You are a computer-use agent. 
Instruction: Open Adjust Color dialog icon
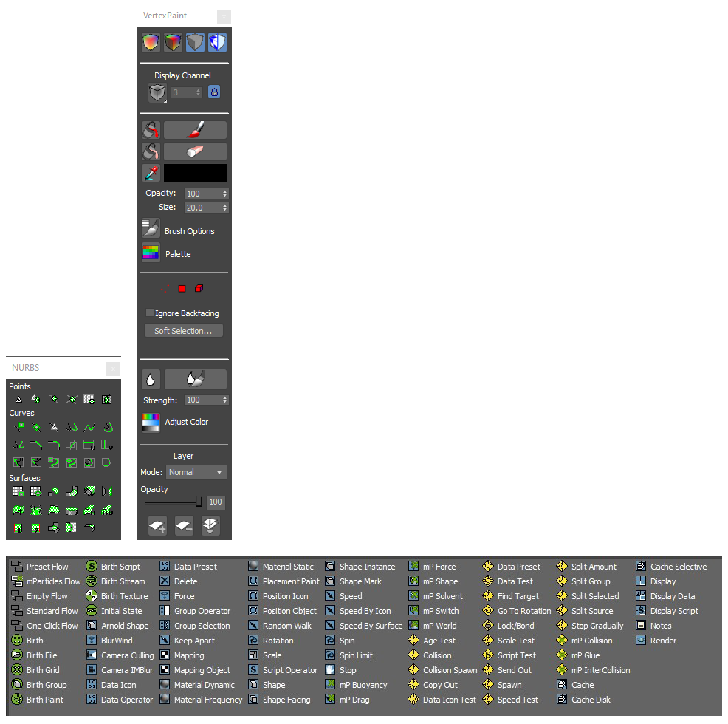click(151, 423)
